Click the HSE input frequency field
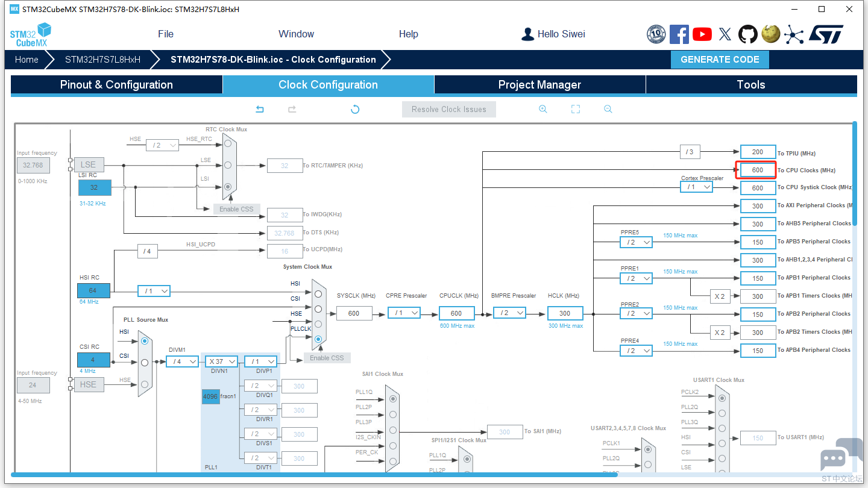 pyautogui.click(x=33, y=385)
